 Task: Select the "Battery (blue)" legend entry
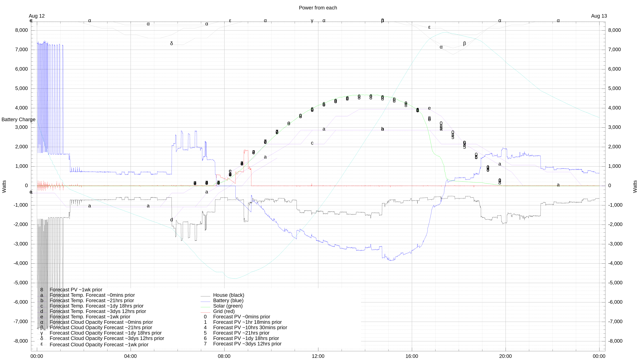click(x=228, y=301)
